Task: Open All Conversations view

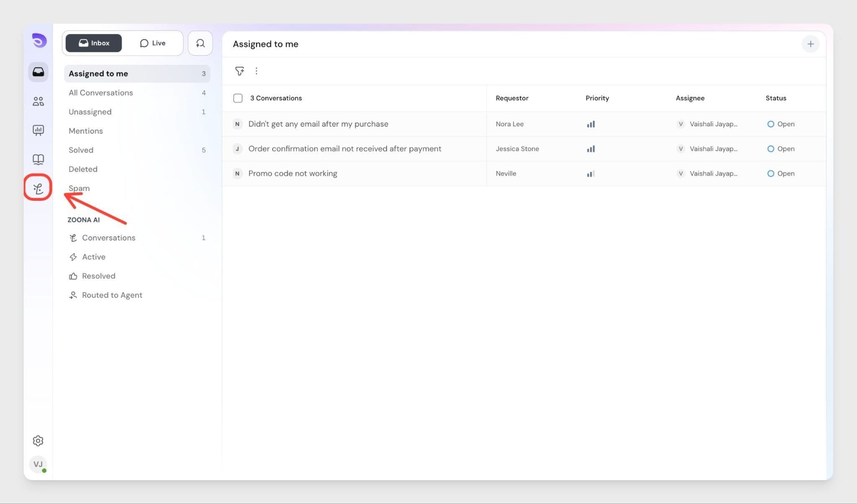Action: 101,93
